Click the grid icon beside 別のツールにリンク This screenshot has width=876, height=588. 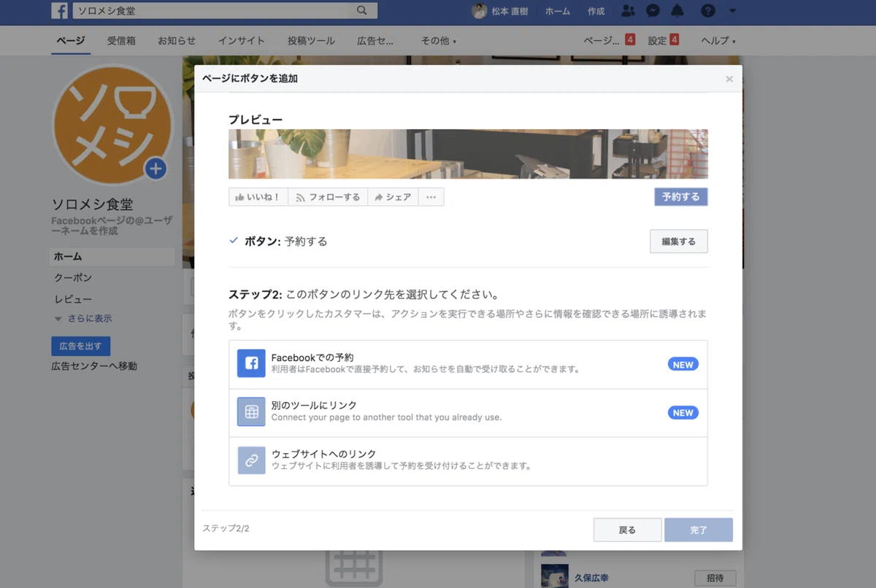pos(251,411)
